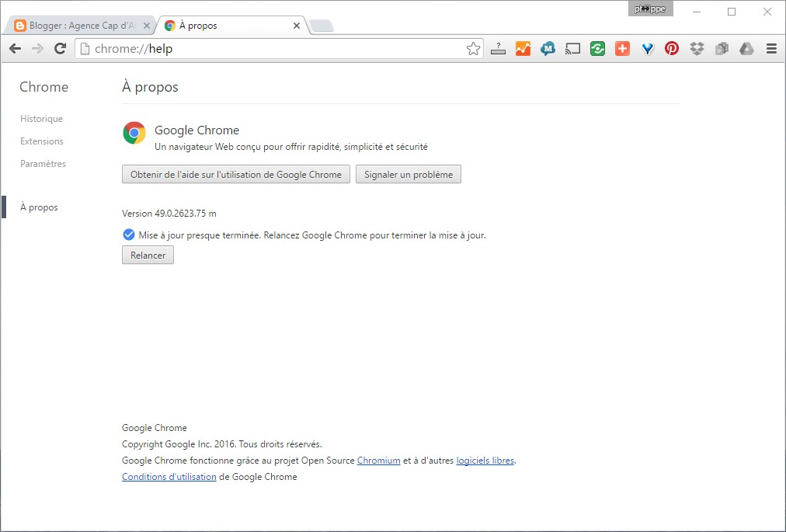The image size is (786, 532).
Task: Open the green eye-shaped extension icon
Action: tap(597, 49)
